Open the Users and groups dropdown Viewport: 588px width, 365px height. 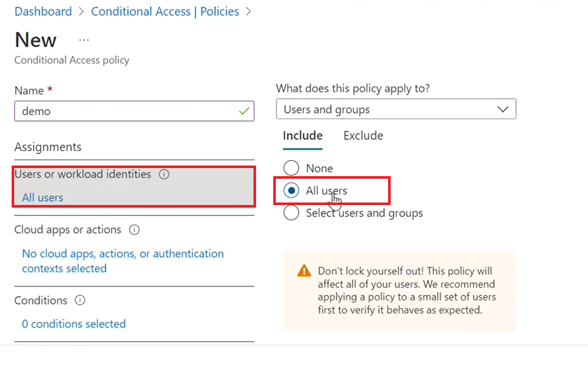pos(396,109)
